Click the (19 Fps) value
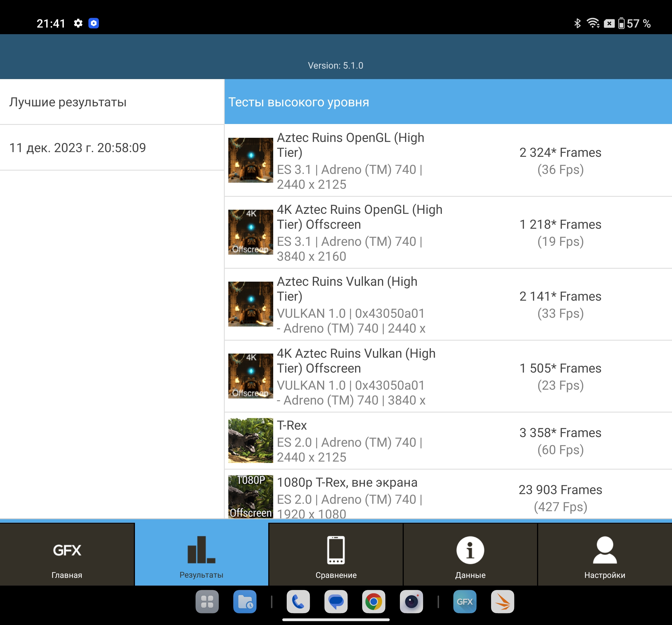The height and width of the screenshot is (625, 672). (560, 242)
